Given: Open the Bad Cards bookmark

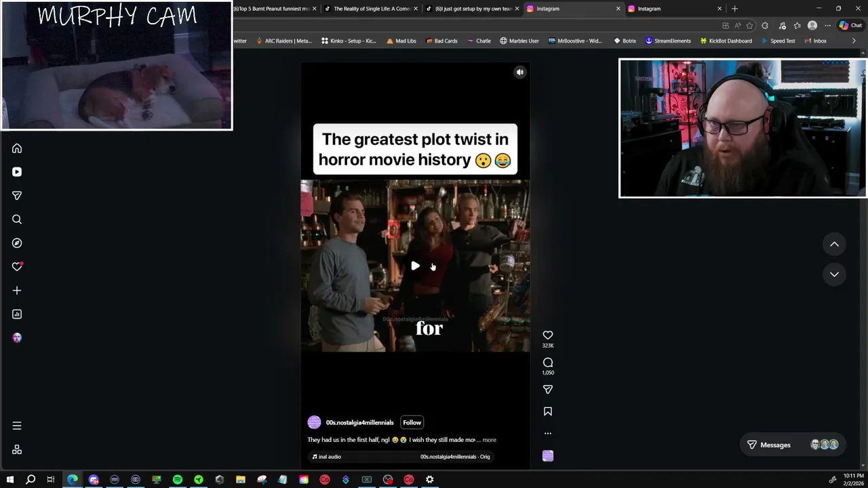Looking at the screenshot, I should 441,41.
